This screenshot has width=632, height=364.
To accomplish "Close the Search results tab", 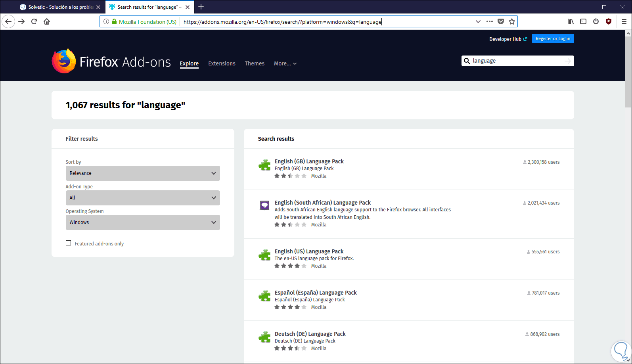I will (188, 7).
